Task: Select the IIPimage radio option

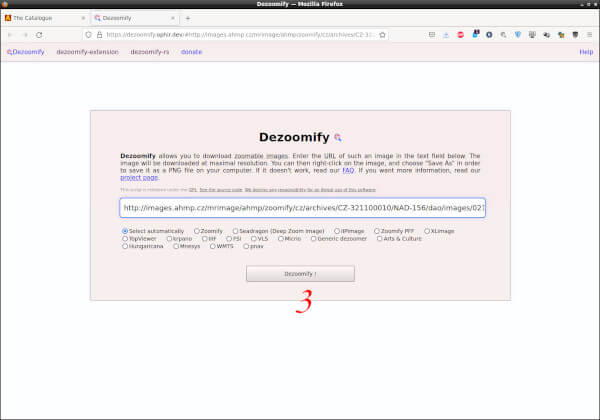Action: (337, 231)
